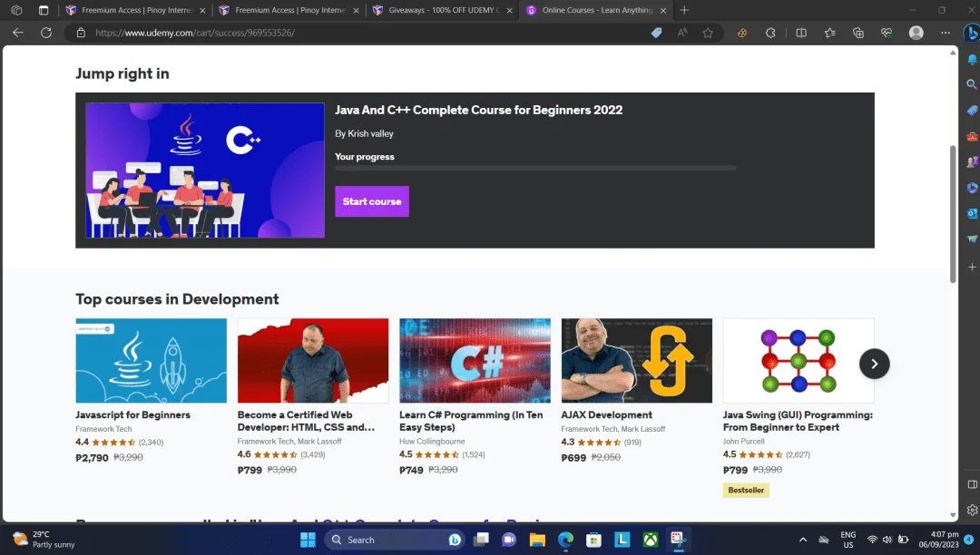Open Become a Certified Web Developer course
The height and width of the screenshot is (555, 980).
(307, 421)
